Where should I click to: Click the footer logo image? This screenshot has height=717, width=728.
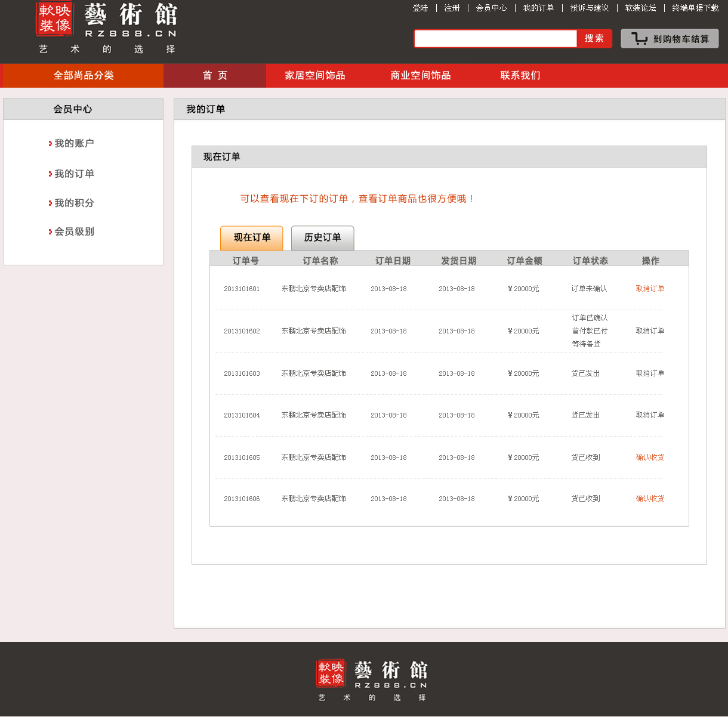click(x=372, y=680)
